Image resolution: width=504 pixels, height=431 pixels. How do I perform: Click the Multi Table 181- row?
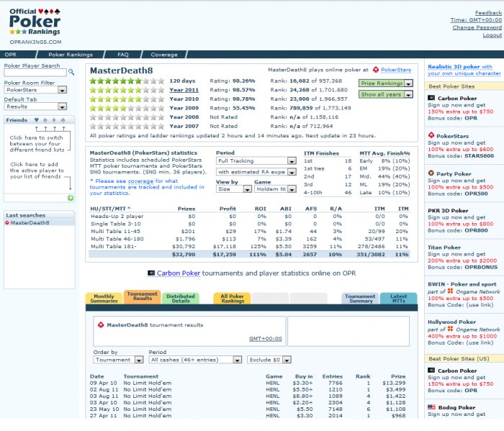point(249,247)
